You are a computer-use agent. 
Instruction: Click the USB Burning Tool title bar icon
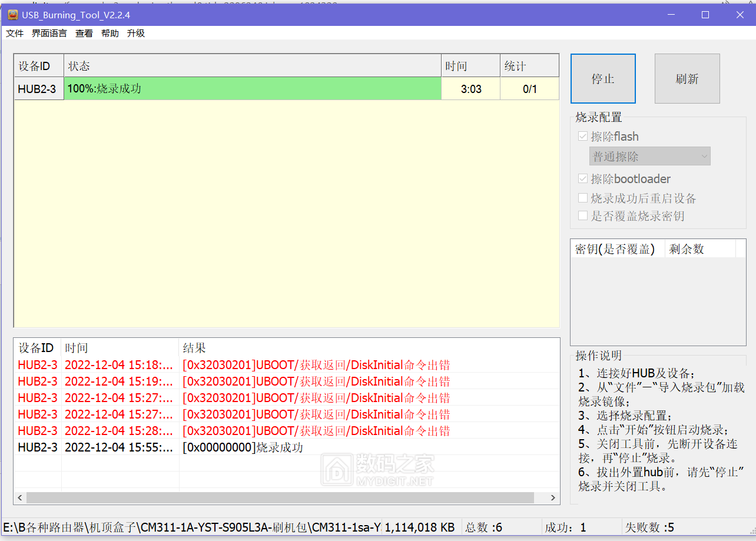pos(12,15)
